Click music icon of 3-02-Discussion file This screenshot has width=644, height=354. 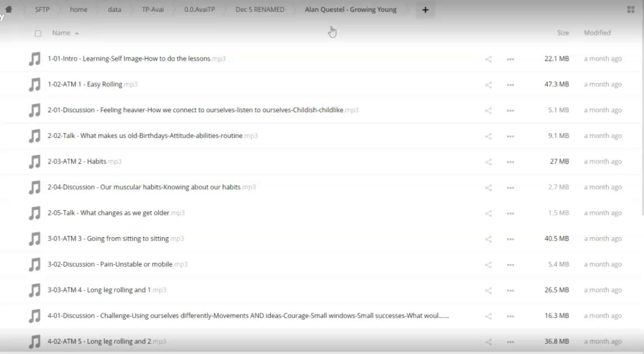coord(35,264)
